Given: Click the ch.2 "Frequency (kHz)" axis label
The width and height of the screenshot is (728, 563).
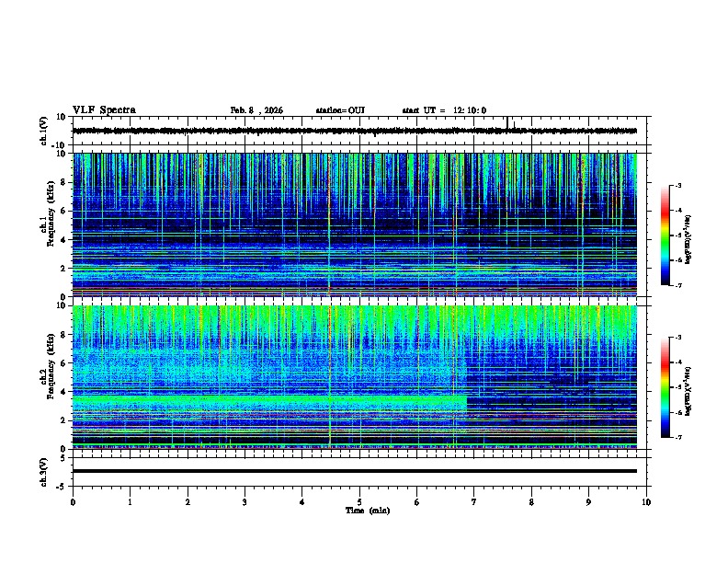Looking at the screenshot, I should coord(51,365).
